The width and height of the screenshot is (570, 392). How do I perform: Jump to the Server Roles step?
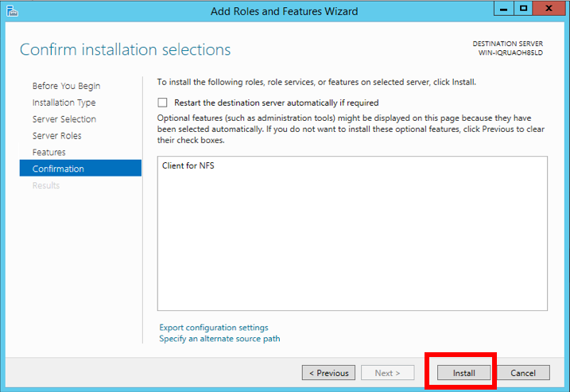[56, 136]
